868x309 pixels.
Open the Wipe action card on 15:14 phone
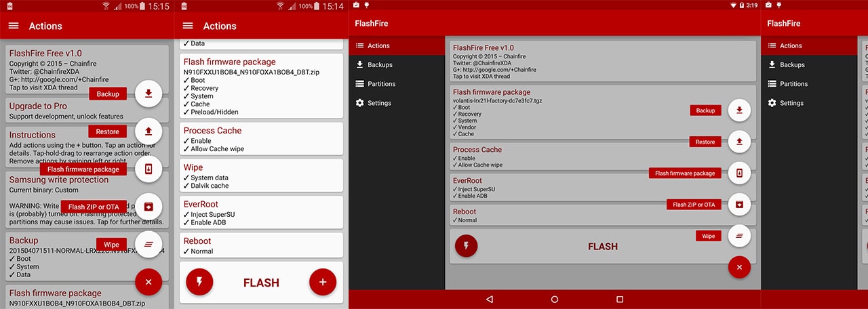pos(261,176)
